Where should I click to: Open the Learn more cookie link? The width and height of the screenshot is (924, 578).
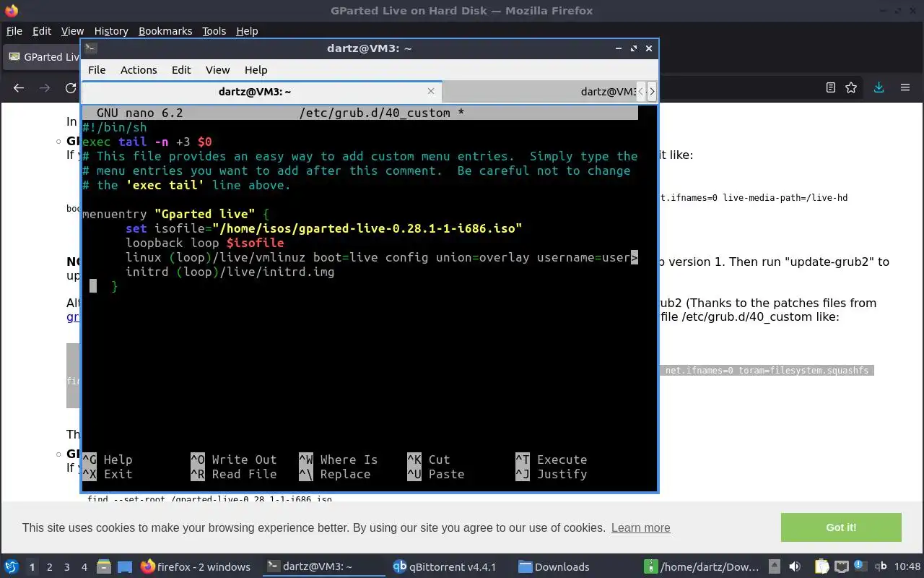click(640, 527)
